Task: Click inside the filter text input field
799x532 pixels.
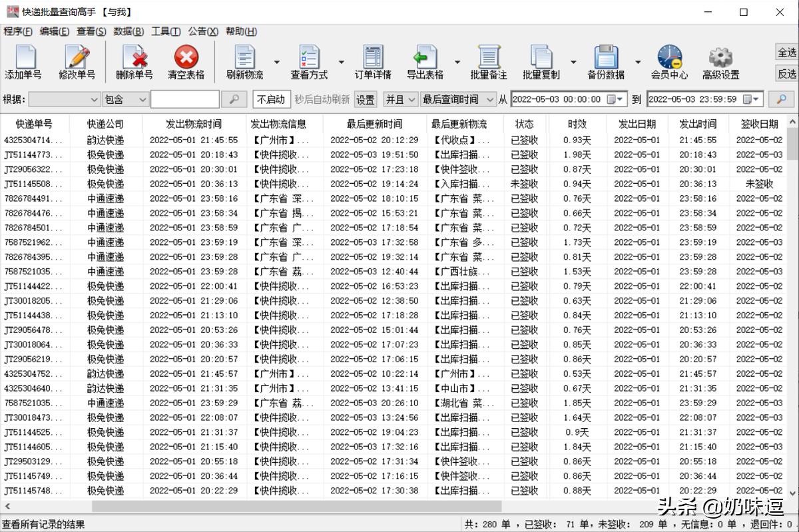Action: coord(186,99)
